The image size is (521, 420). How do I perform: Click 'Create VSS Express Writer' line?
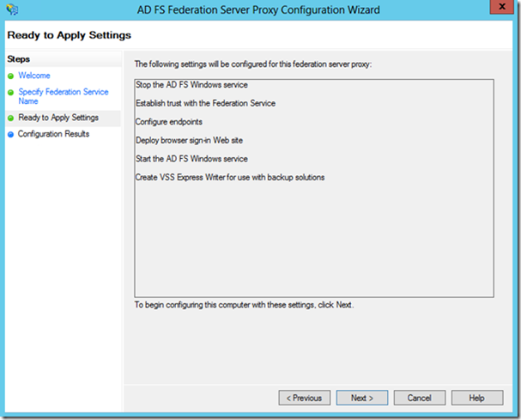pyautogui.click(x=230, y=177)
